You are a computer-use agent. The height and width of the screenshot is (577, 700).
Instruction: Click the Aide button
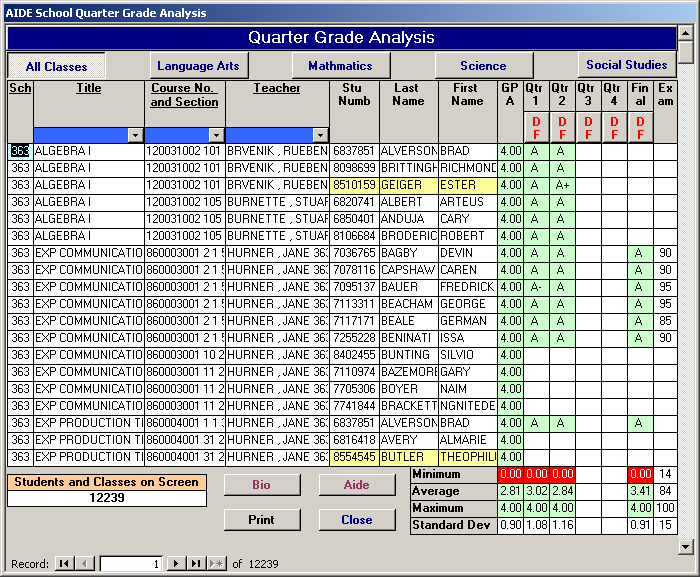[x=357, y=485]
